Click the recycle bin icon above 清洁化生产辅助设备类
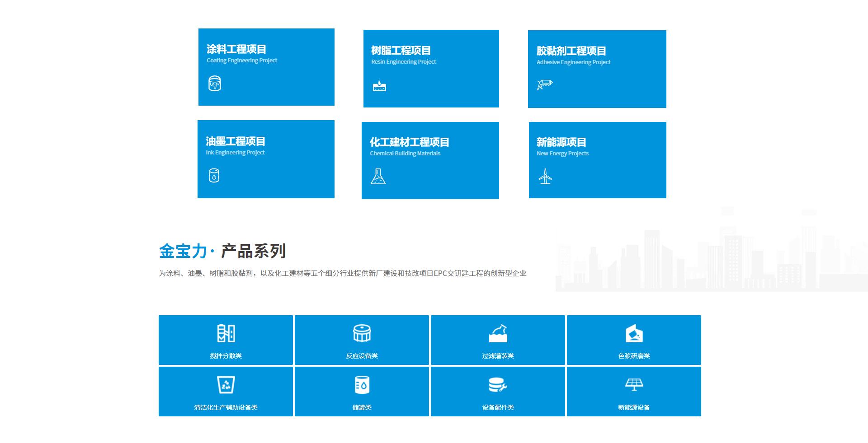Image resolution: width=868 pixels, height=443 pixels. pos(226,385)
